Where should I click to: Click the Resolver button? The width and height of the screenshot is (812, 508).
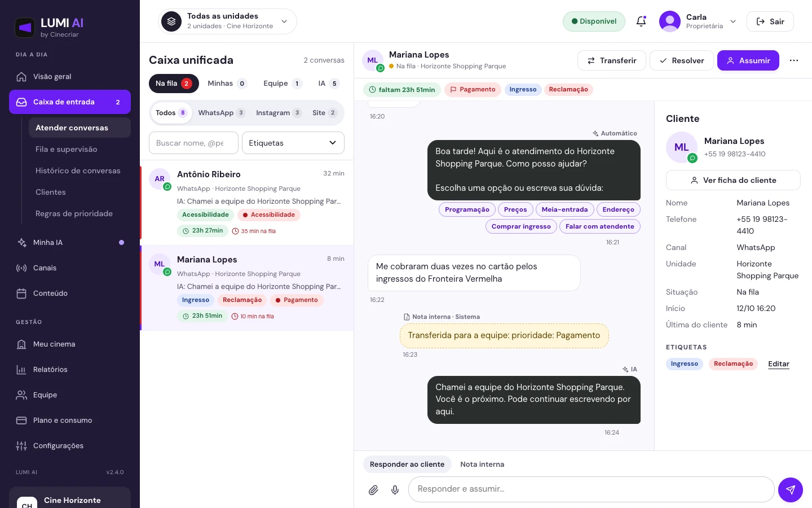[682, 60]
